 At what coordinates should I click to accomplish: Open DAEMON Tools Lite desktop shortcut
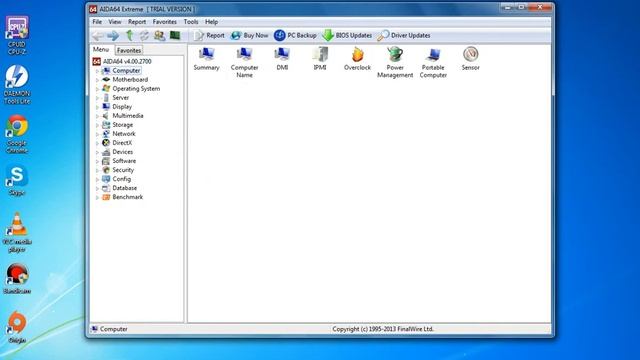[17, 84]
